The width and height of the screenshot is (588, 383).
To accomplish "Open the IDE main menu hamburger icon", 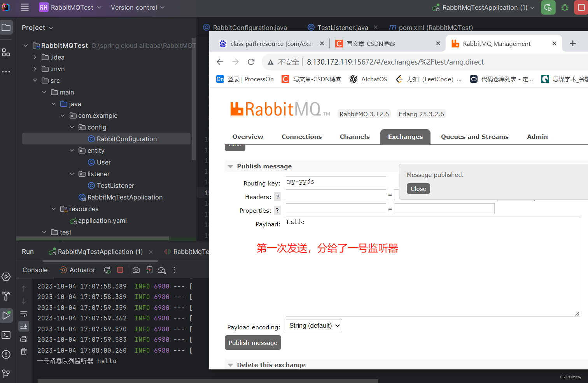I will point(25,7).
